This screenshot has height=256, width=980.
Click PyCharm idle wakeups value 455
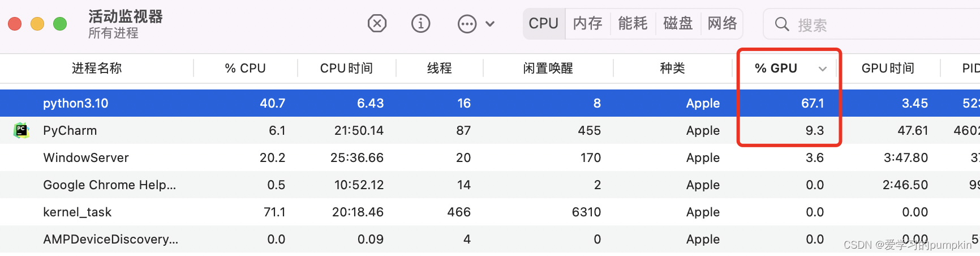point(590,130)
